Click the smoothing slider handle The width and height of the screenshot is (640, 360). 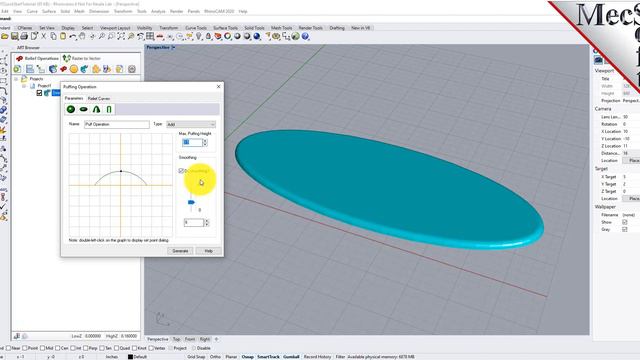tap(191, 202)
